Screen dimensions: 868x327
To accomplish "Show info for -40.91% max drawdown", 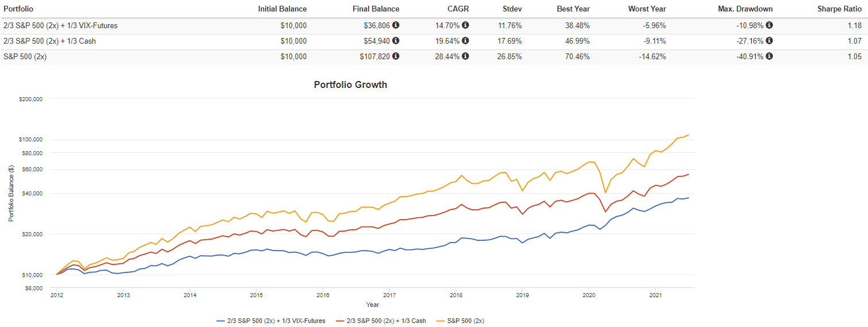I will (x=769, y=56).
